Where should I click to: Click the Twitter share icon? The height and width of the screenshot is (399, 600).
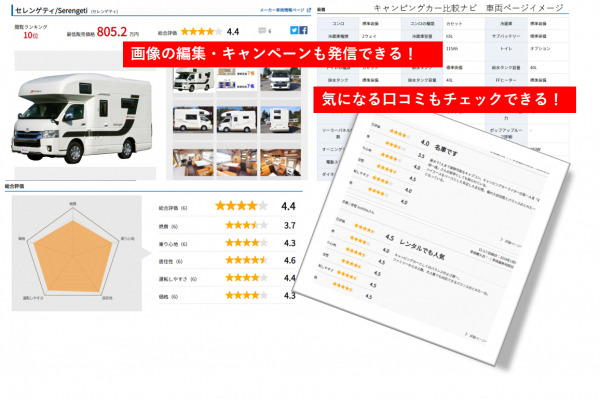click(x=294, y=30)
